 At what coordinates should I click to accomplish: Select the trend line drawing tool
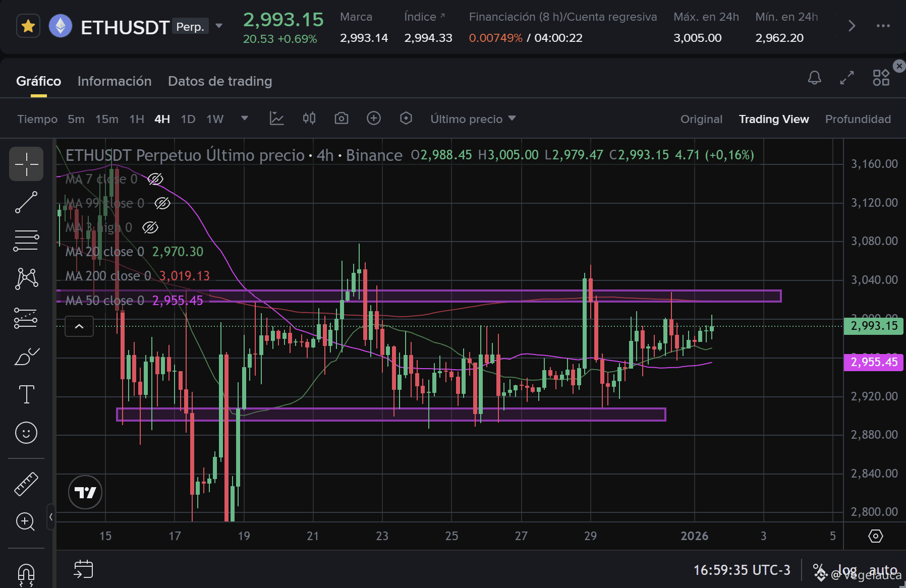click(26, 202)
